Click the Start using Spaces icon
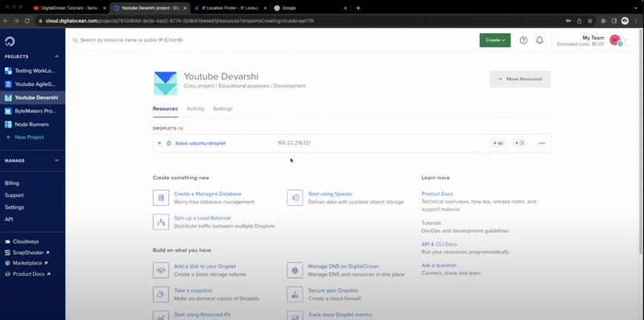The width and height of the screenshot is (644, 320). (295, 198)
